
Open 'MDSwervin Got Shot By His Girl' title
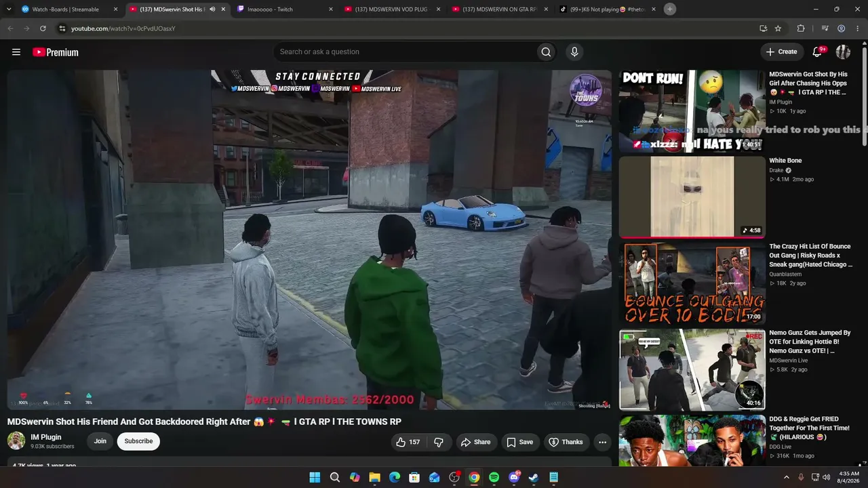(x=810, y=83)
